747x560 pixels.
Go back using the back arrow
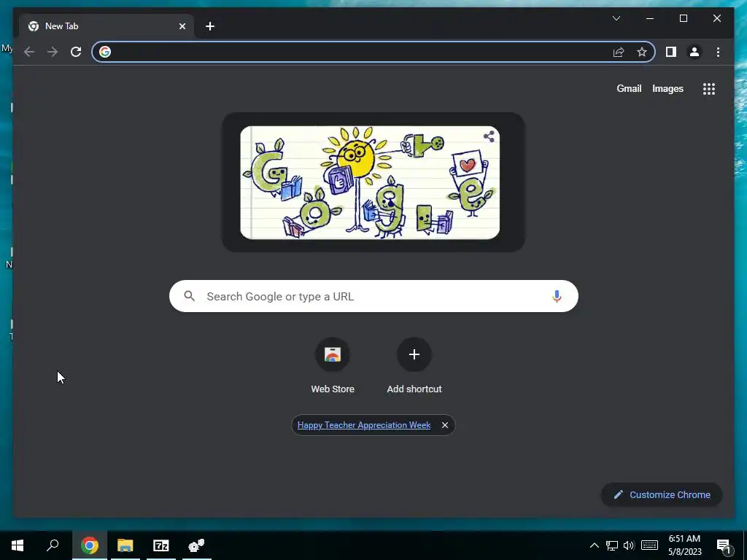point(29,52)
